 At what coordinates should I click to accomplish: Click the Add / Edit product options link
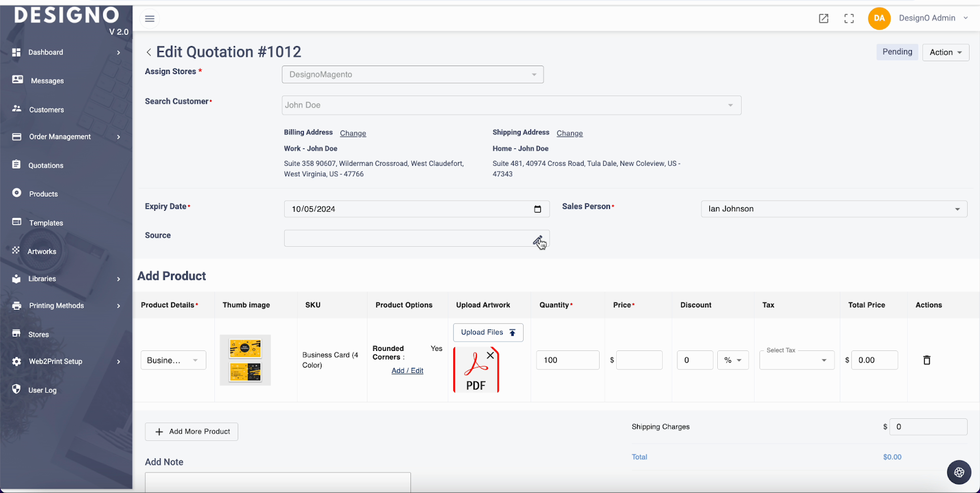click(x=407, y=371)
